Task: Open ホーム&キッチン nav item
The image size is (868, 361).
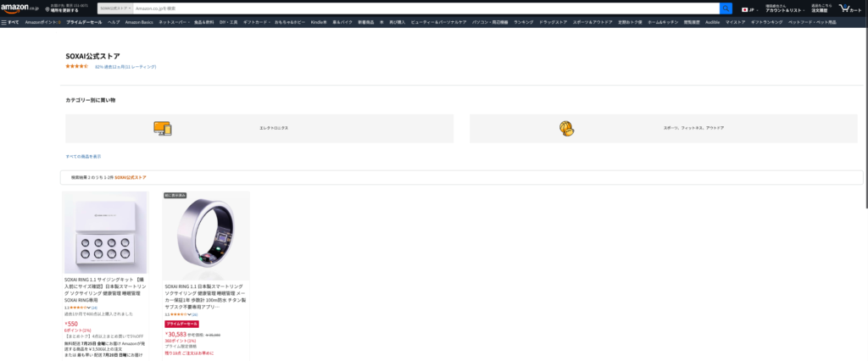Action: click(x=663, y=22)
